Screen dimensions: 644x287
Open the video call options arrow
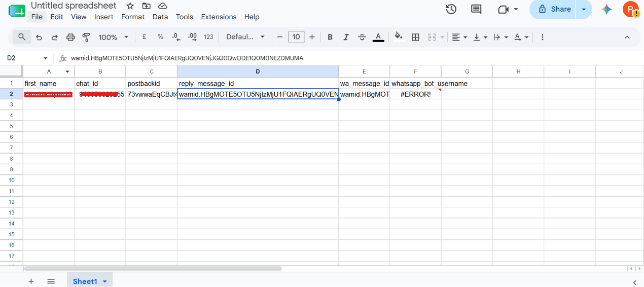(516, 9)
